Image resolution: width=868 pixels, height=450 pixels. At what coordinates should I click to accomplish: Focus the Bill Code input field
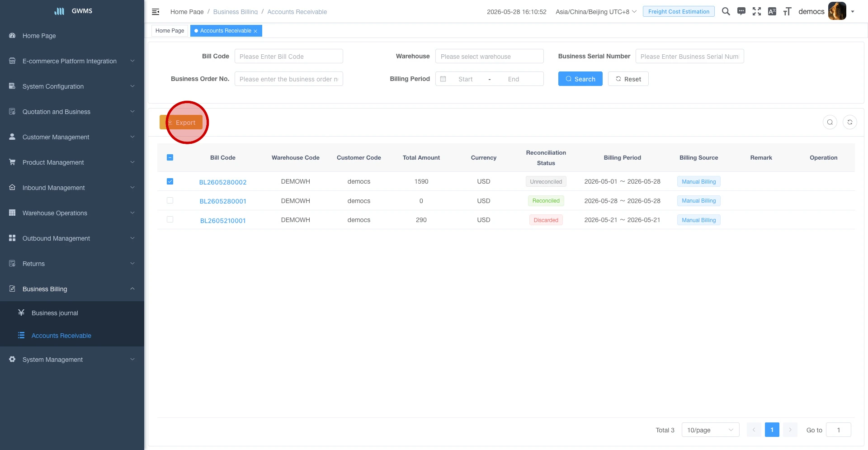(x=289, y=56)
